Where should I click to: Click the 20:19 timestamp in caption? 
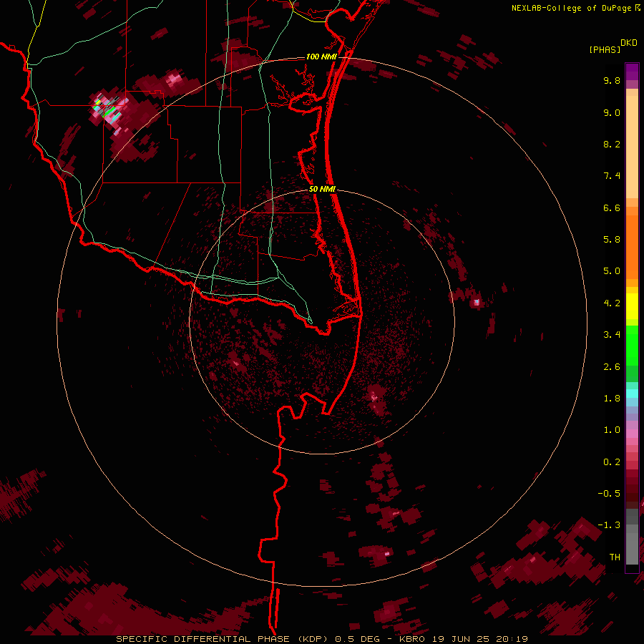click(x=511, y=639)
